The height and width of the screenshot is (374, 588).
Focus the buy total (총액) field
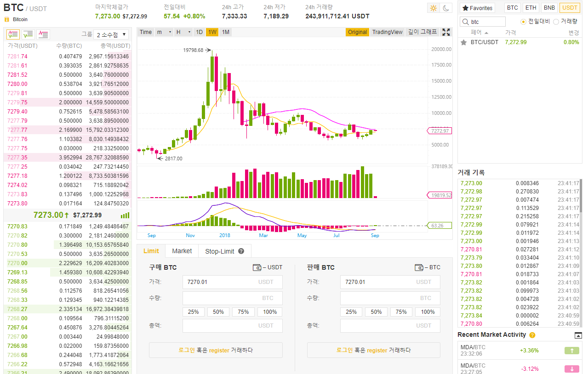pos(233,326)
